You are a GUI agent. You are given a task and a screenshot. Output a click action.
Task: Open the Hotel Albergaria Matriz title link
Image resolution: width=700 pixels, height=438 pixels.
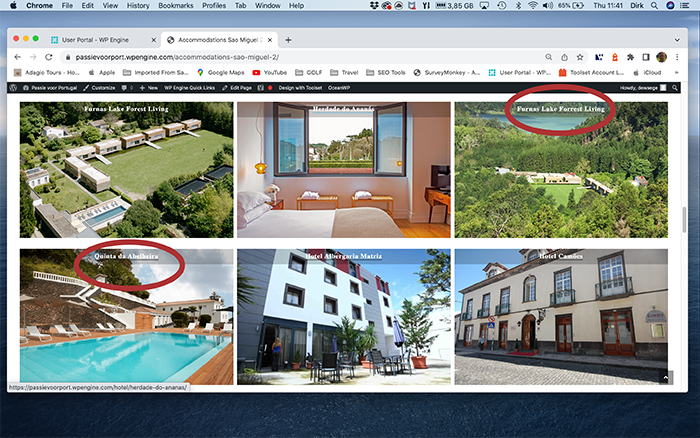[x=344, y=256]
